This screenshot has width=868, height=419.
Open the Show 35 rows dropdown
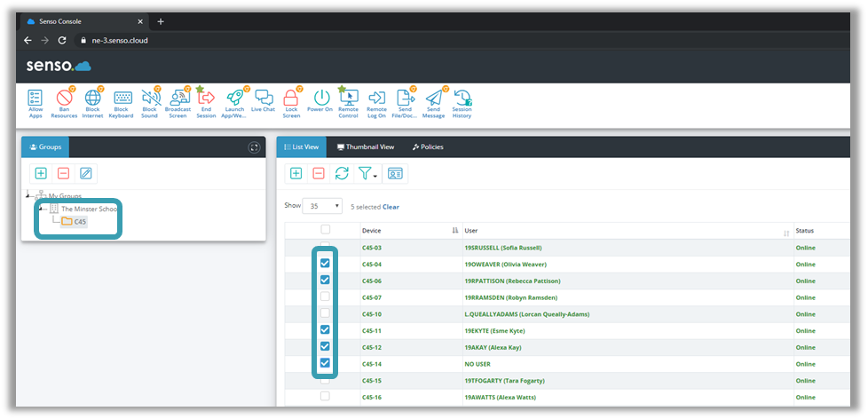pos(322,206)
